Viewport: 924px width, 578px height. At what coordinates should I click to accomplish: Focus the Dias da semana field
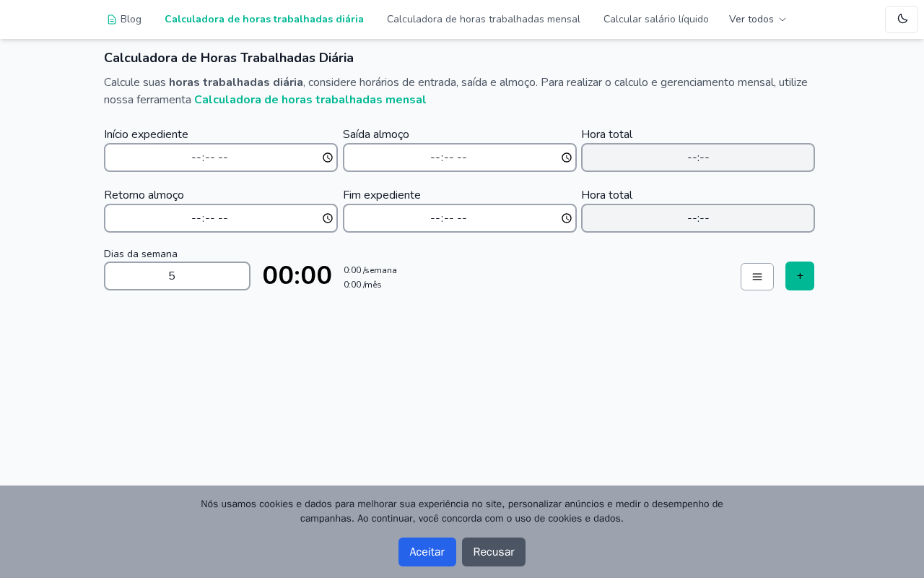pyautogui.click(x=177, y=276)
